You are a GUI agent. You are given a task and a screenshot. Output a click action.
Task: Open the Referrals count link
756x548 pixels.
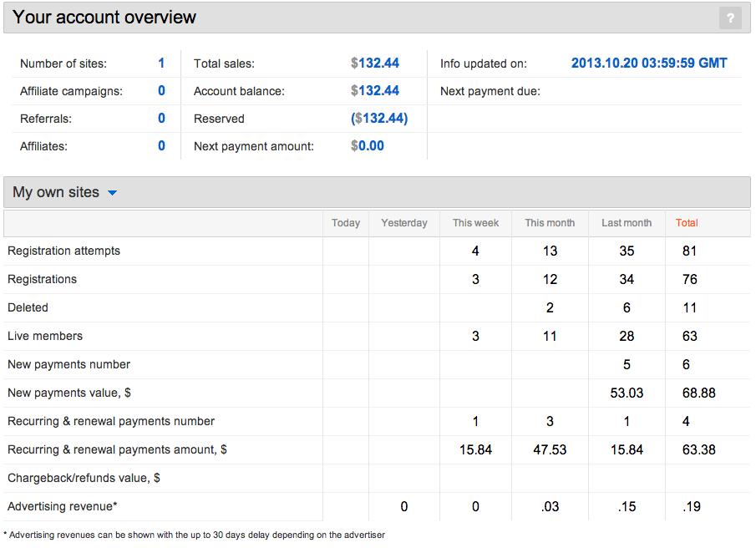[x=161, y=119]
